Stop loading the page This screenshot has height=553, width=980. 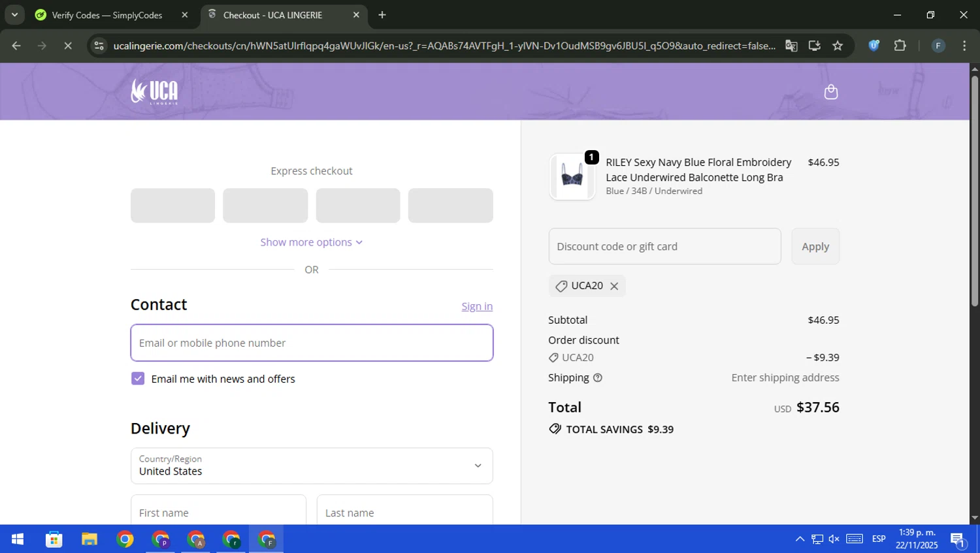(68, 46)
